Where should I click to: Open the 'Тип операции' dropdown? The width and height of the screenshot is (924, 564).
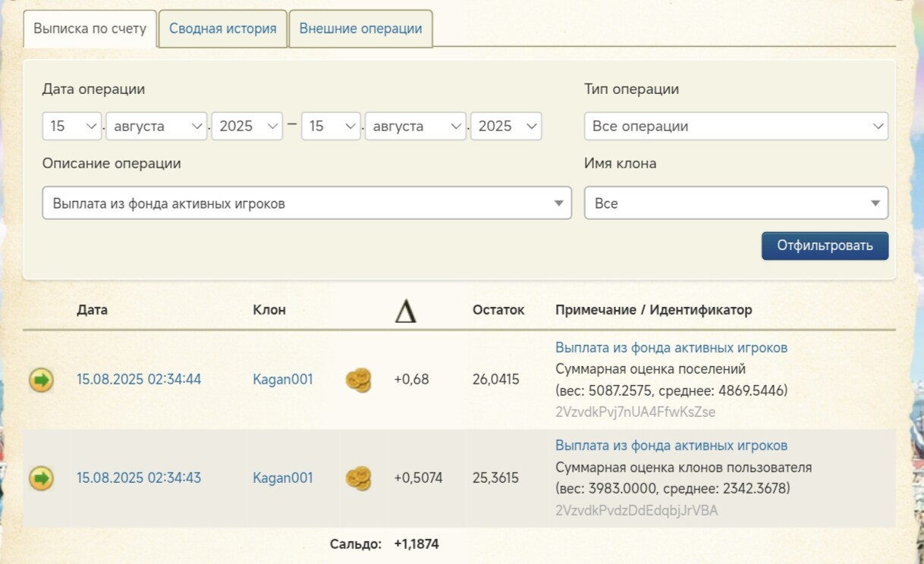[735, 126]
